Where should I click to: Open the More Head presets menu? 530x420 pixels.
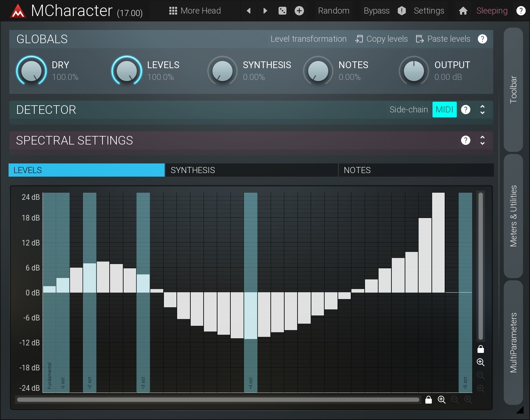tap(195, 11)
